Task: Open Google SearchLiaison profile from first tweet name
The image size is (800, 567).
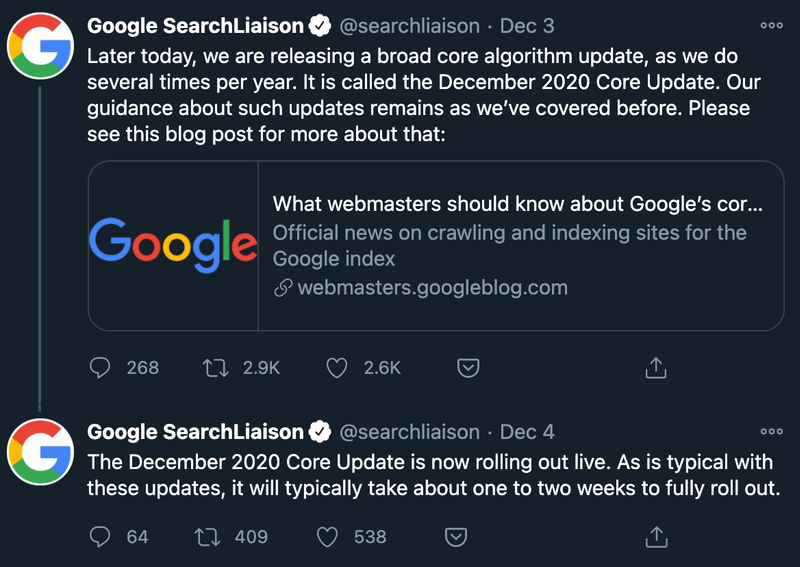Action: [195, 26]
